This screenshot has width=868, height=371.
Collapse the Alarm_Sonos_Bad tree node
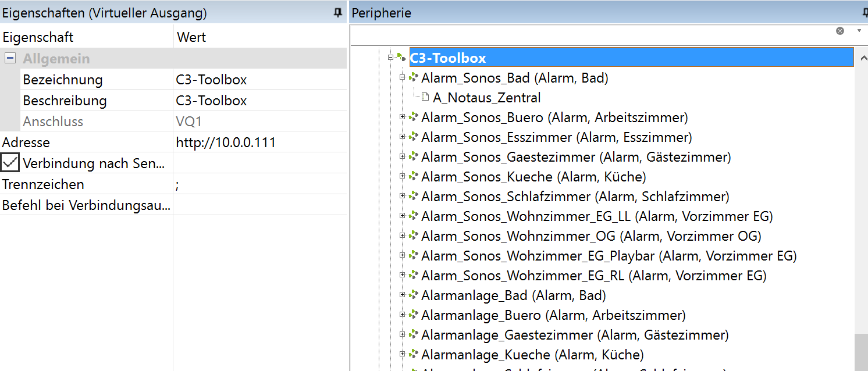pyautogui.click(x=402, y=77)
